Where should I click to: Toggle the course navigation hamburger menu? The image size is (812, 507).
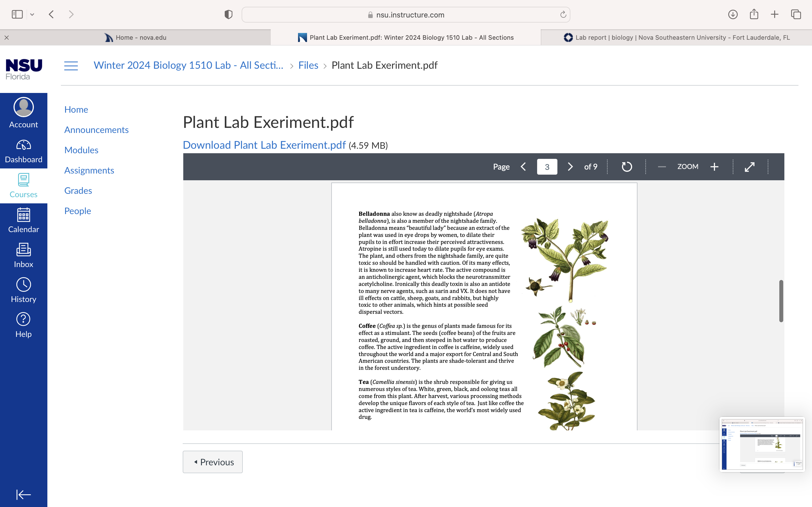(x=71, y=66)
